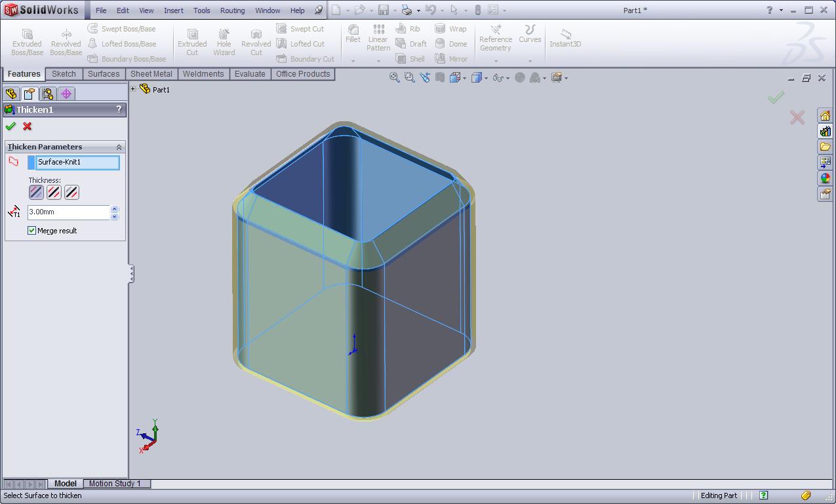
Task: Select Thicken Side 2 thickness option
Action: (71, 192)
